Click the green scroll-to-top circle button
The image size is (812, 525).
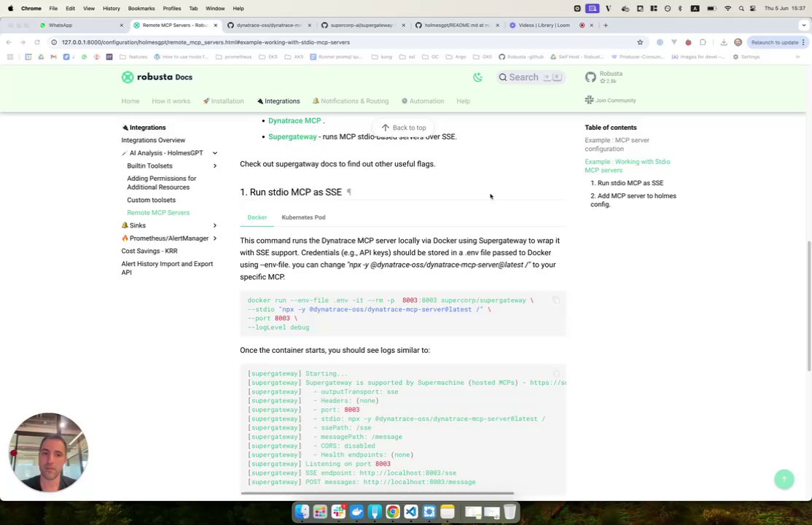pyautogui.click(x=784, y=479)
